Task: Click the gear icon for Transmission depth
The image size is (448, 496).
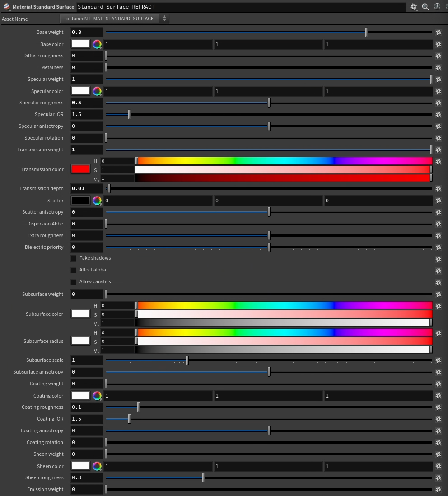Action: (x=438, y=189)
